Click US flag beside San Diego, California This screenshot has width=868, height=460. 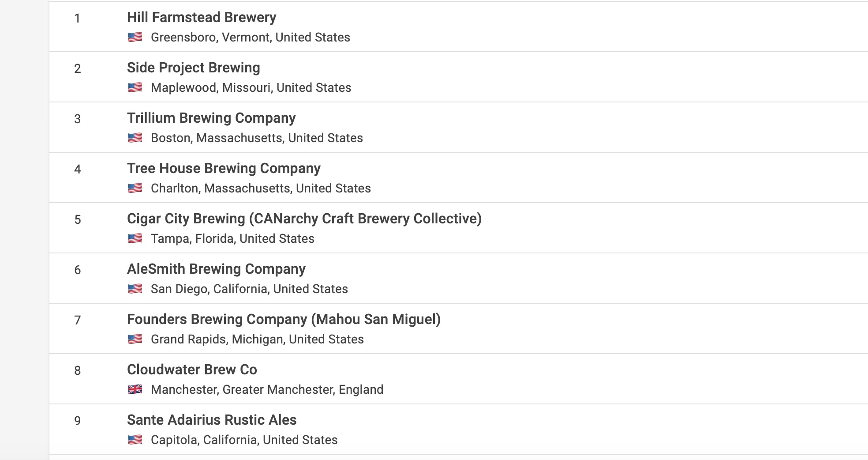(135, 289)
